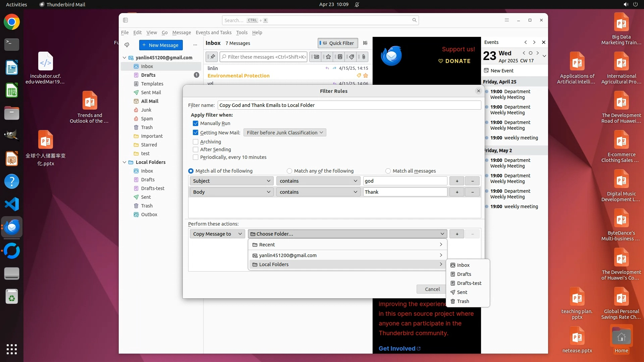Open Visual Studio Code from dock
Screen dimensions: 644x362
[x=12, y=204]
